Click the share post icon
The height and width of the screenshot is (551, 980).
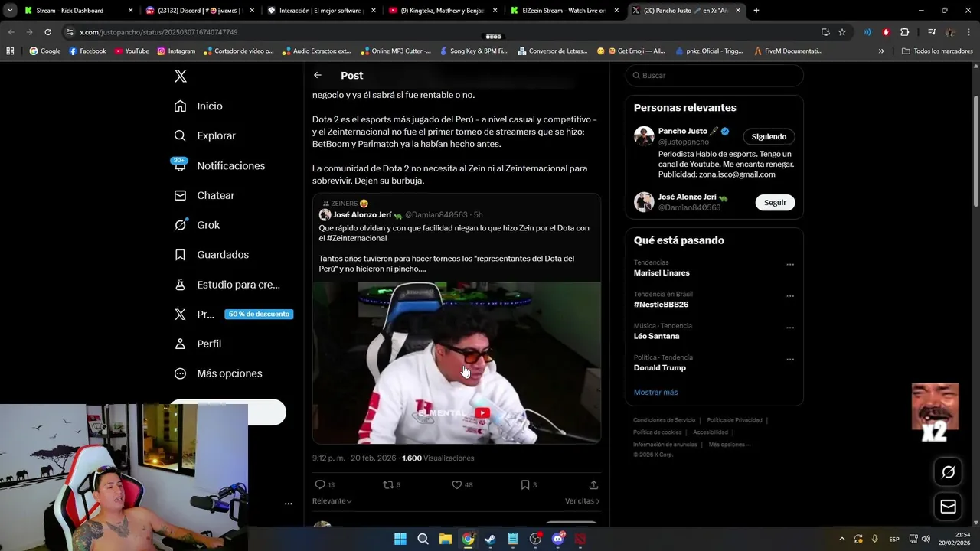click(x=593, y=484)
